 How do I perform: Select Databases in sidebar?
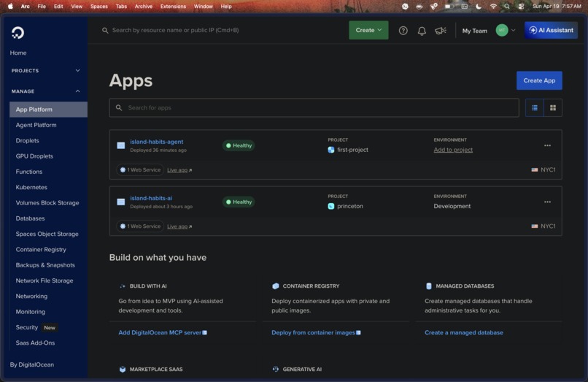pos(30,218)
